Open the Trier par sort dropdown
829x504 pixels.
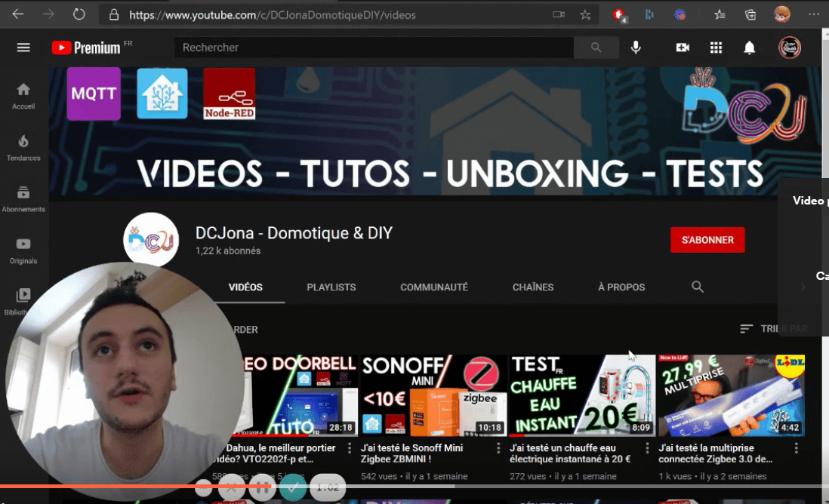point(773,329)
